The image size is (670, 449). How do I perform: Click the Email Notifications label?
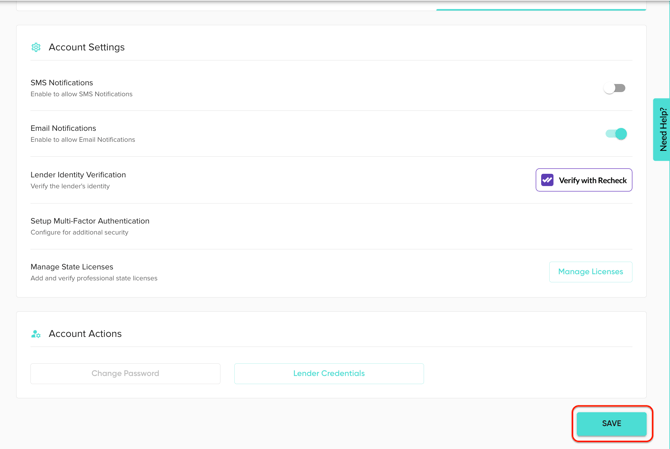point(63,128)
